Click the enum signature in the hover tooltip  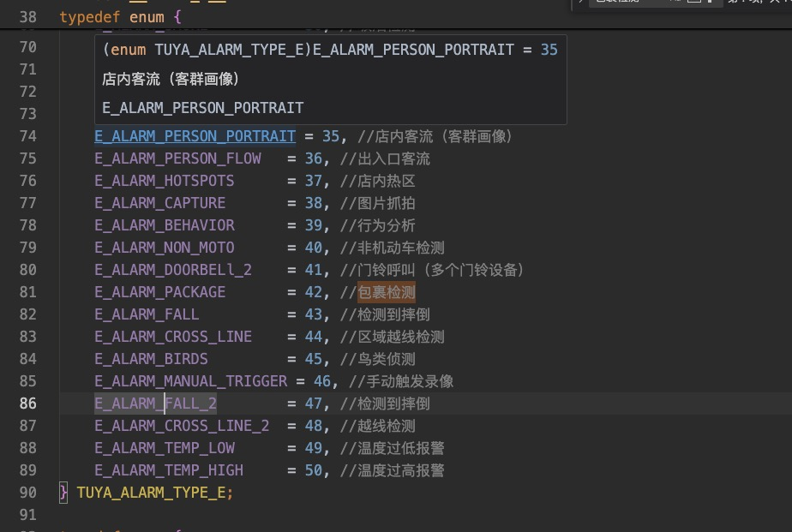[x=329, y=50]
